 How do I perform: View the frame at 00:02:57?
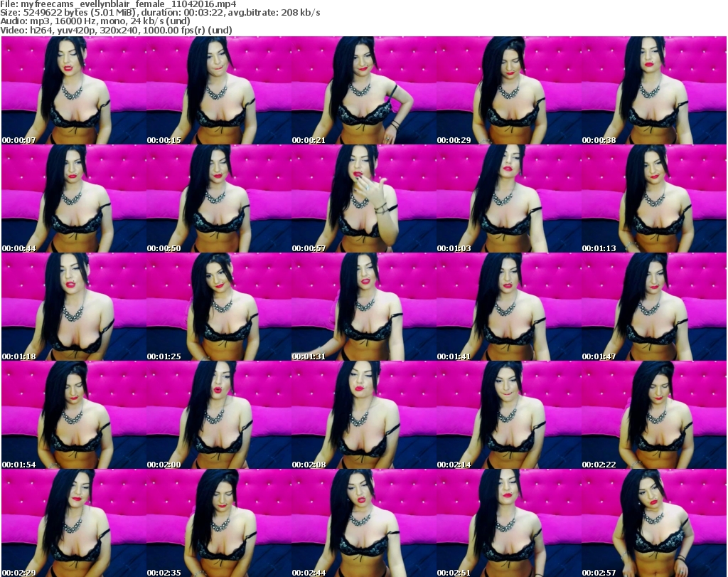coord(654,523)
